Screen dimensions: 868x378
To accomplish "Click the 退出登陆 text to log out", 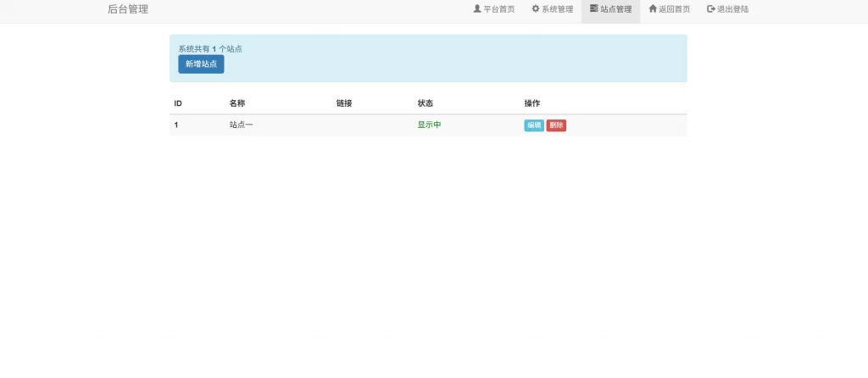I will 733,9.
